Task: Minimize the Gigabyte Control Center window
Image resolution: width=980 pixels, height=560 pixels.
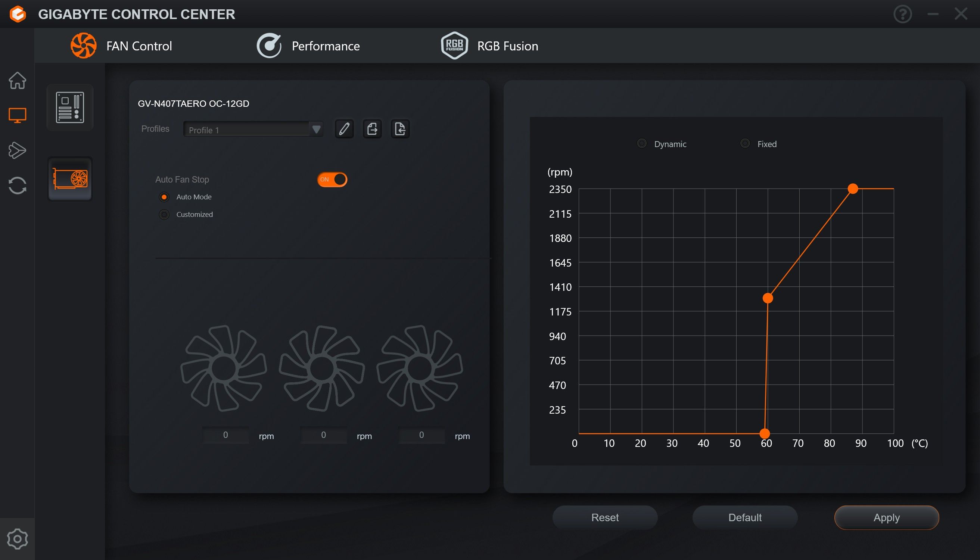Action: (x=933, y=14)
